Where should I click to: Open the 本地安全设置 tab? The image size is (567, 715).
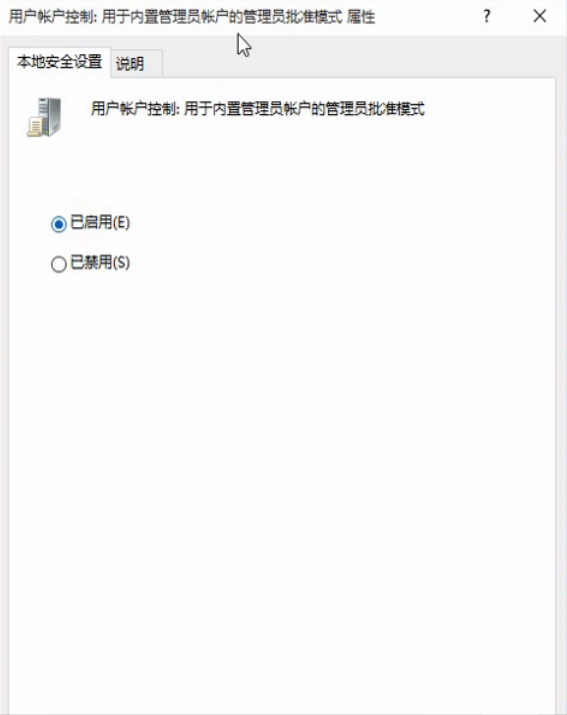pyautogui.click(x=59, y=62)
